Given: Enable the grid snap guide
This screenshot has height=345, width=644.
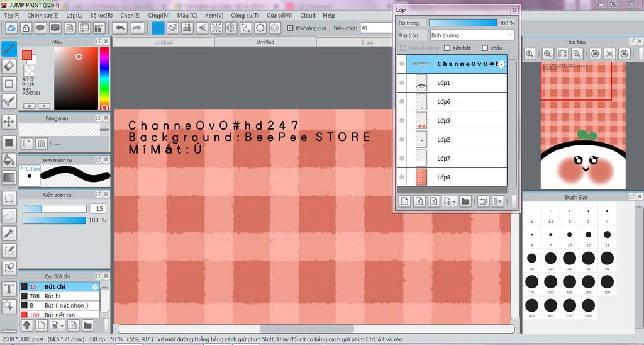Looking at the screenshot, I should pyautogui.click(x=187, y=28).
